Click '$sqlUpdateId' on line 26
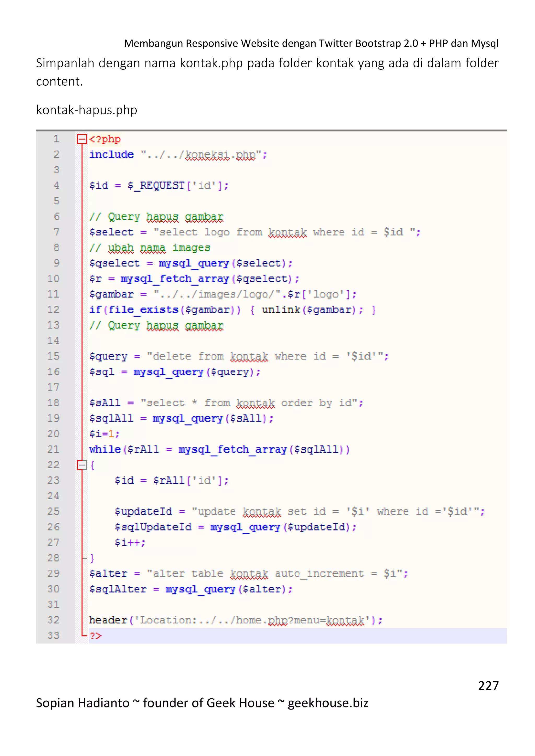 [x=153, y=527]
